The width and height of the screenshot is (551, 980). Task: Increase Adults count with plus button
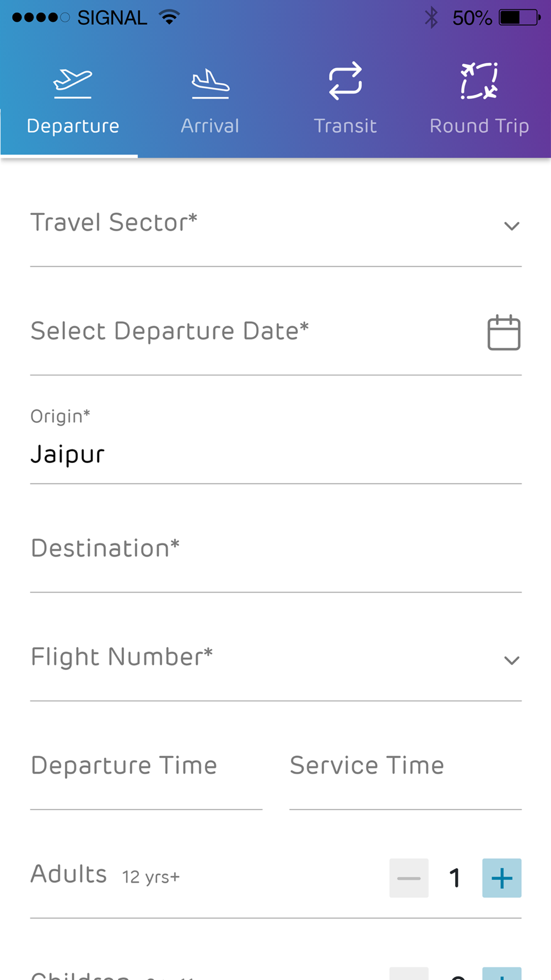[502, 878]
